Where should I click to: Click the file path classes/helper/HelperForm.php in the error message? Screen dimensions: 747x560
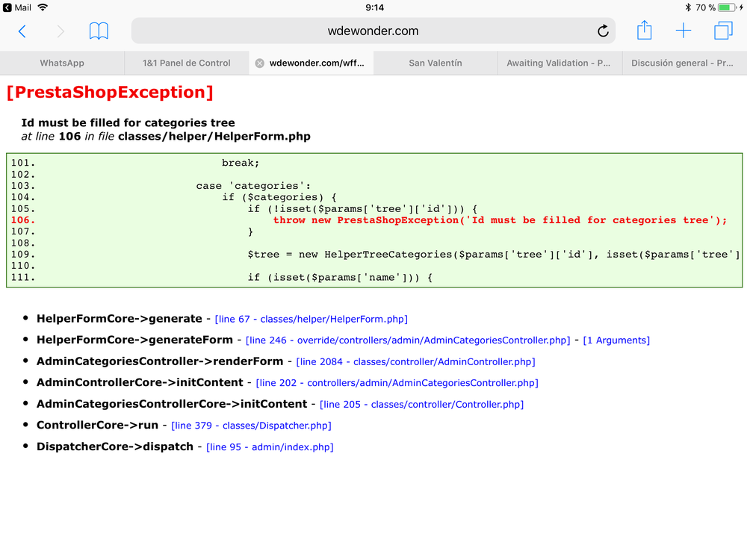(214, 136)
